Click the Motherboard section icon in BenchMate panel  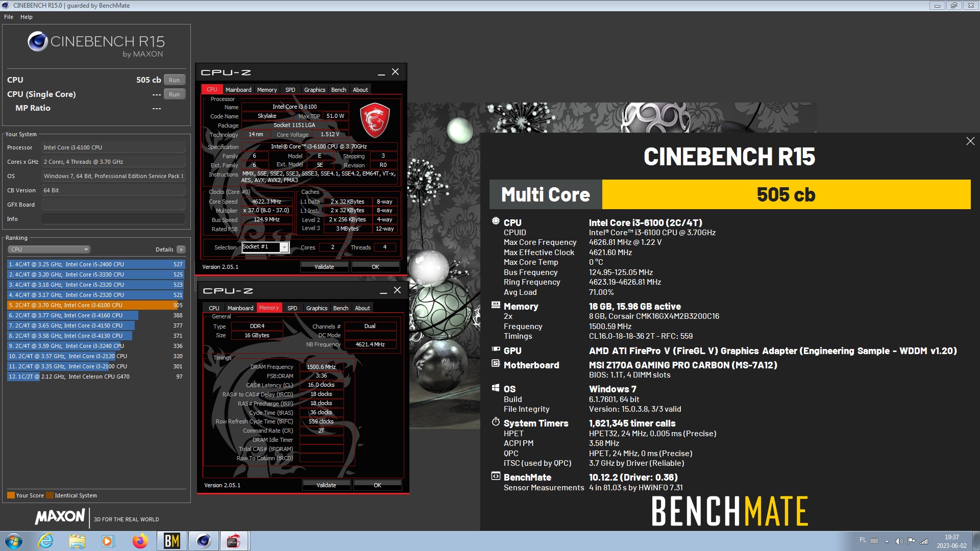coord(496,364)
